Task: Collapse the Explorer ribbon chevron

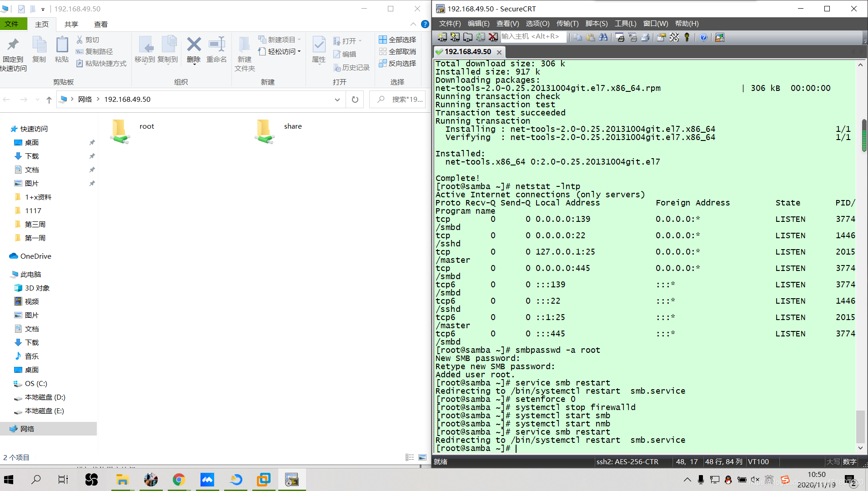Action: (413, 24)
